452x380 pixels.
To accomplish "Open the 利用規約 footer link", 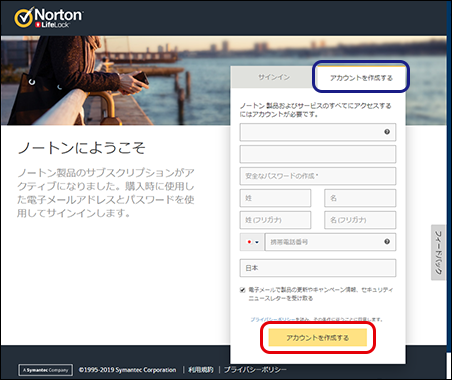I will (x=201, y=370).
